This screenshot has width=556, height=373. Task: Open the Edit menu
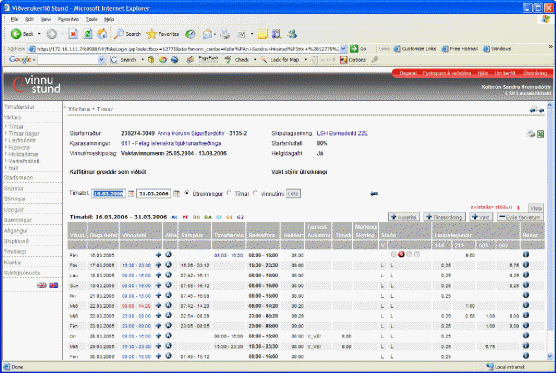pos(29,19)
